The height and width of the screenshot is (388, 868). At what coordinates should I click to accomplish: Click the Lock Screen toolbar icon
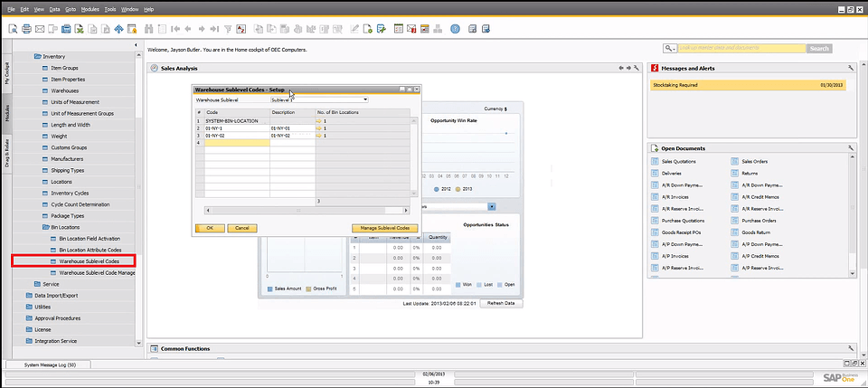132,29
